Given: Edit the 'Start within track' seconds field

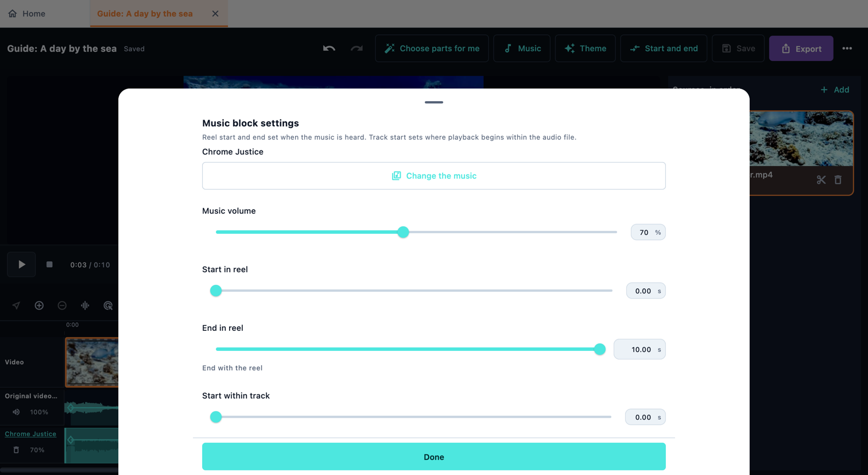Looking at the screenshot, I should click(x=645, y=417).
